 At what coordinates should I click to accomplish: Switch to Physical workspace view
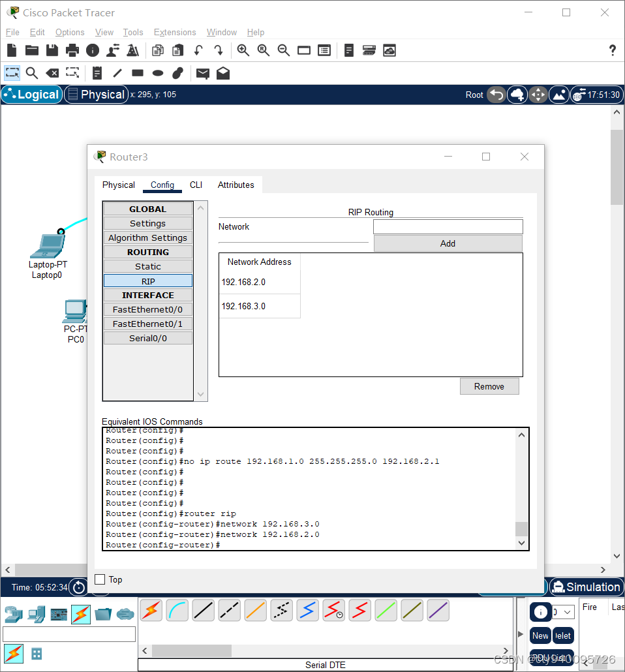(97, 95)
